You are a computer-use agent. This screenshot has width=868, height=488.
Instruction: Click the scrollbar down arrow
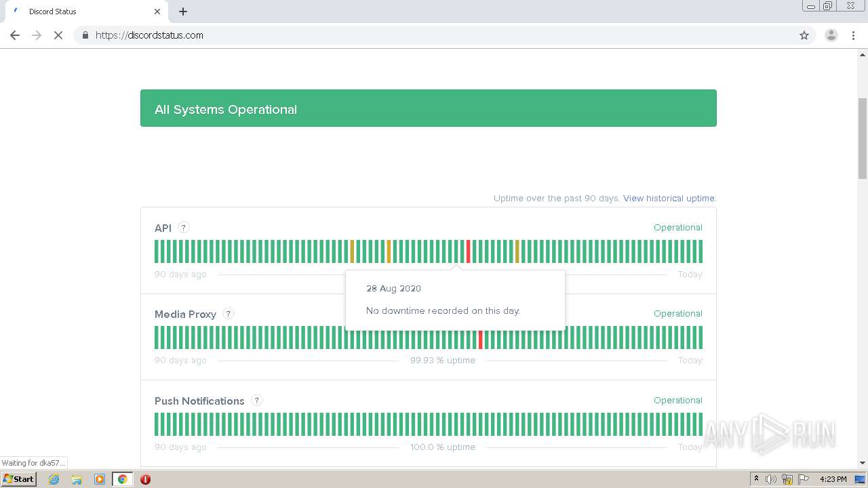863,463
